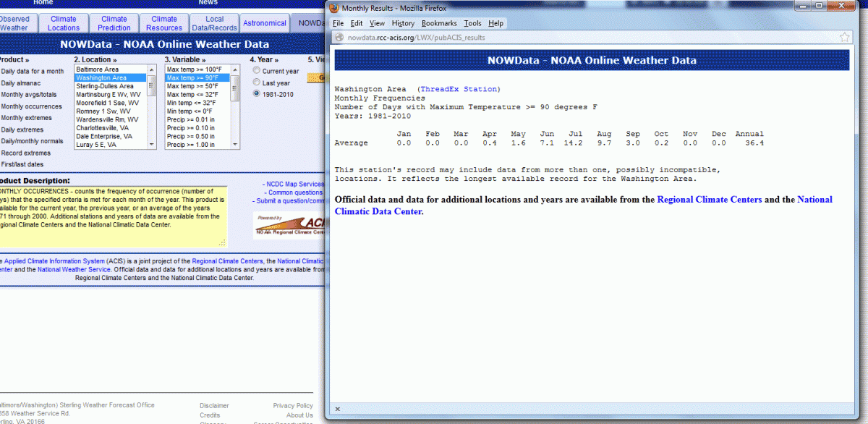Viewport: 868px width, 424px height.
Task: Click the site identity globe icon
Action: (x=339, y=38)
